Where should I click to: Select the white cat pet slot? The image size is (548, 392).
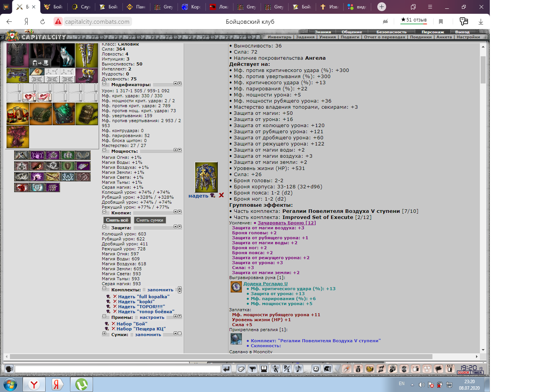[68, 56]
